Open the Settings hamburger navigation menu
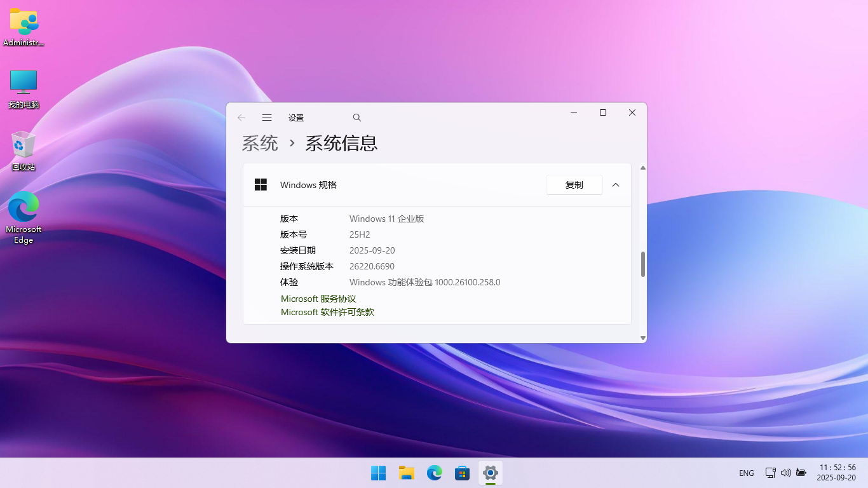Screen dimensions: 868x488 click(x=267, y=118)
